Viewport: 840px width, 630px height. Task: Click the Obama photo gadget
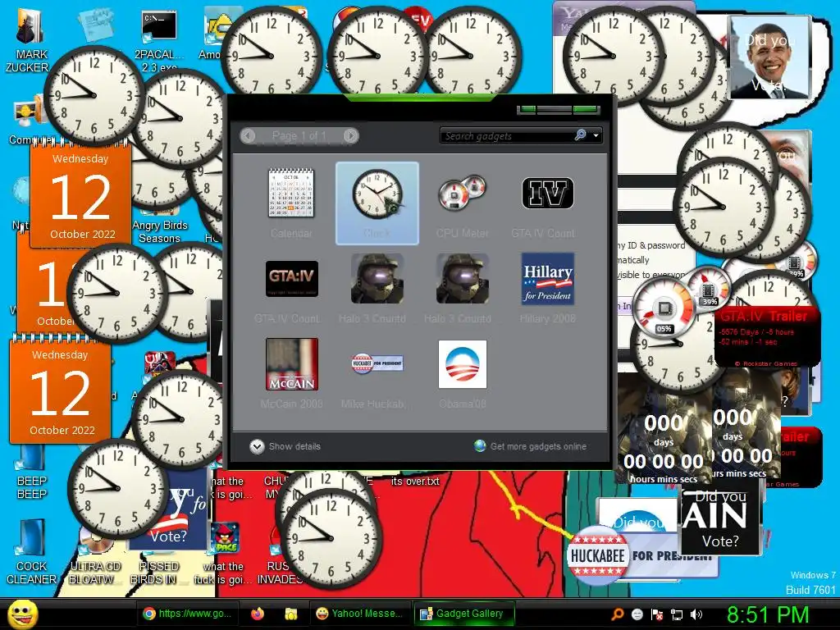[x=770, y=57]
